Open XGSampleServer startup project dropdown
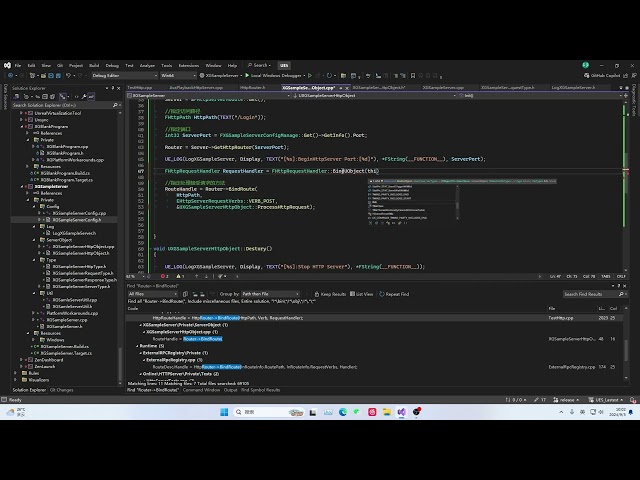Image resolution: width=640 pixels, height=480 pixels. click(221, 76)
